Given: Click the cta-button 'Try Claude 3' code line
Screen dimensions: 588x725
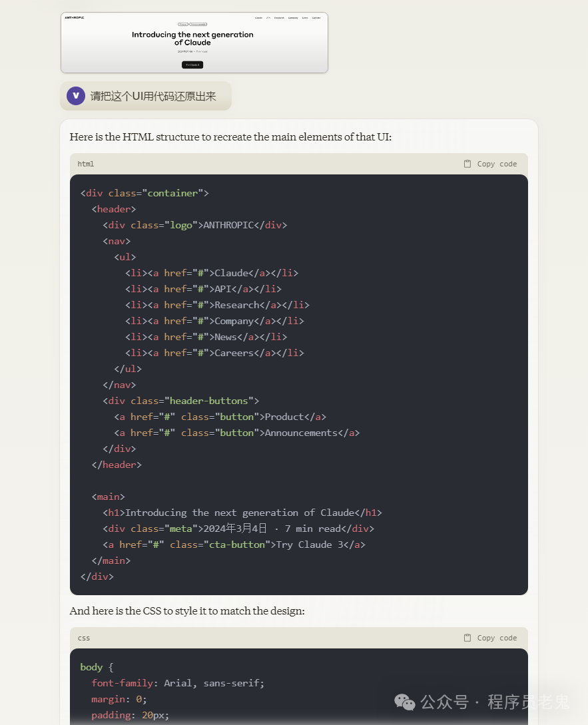Looking at the screenshot, I should click(234, 545).
